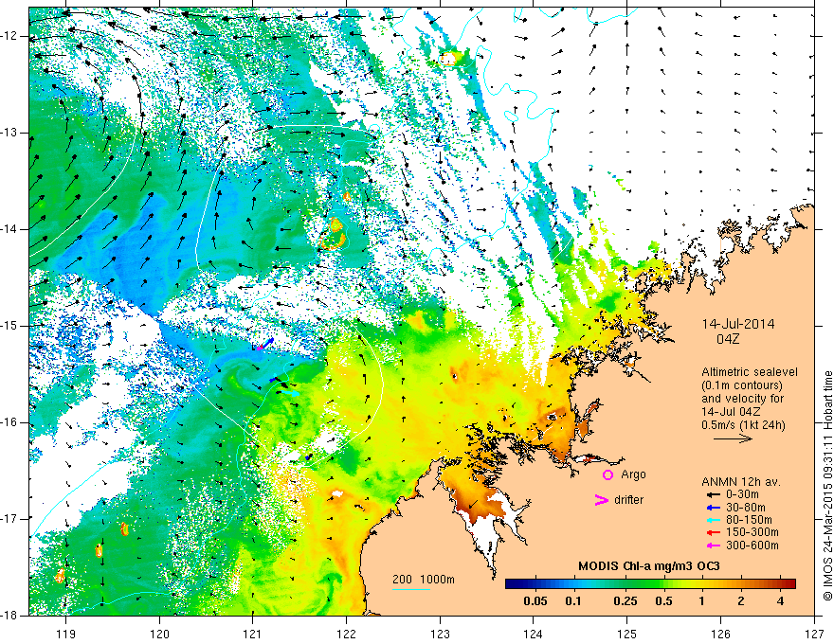Click the cyan 200 1000m bathymetry legend line

click(411, 589)
